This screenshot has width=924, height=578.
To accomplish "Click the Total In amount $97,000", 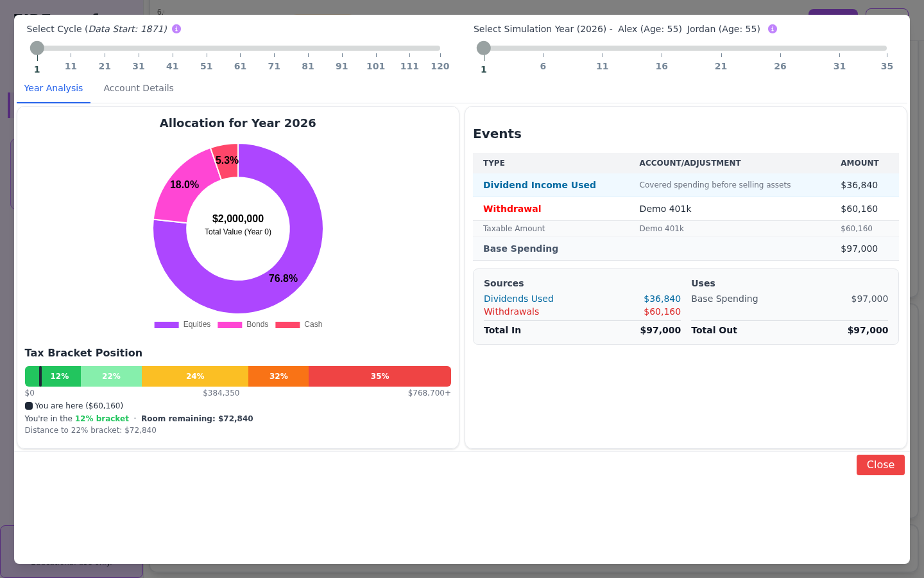I will click(x=660, y=330).
